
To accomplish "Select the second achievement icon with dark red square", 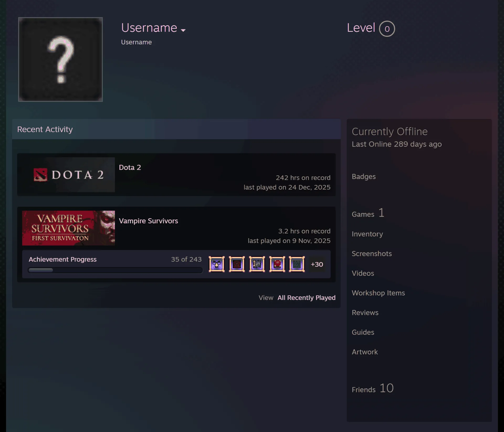I will [237, 264].
